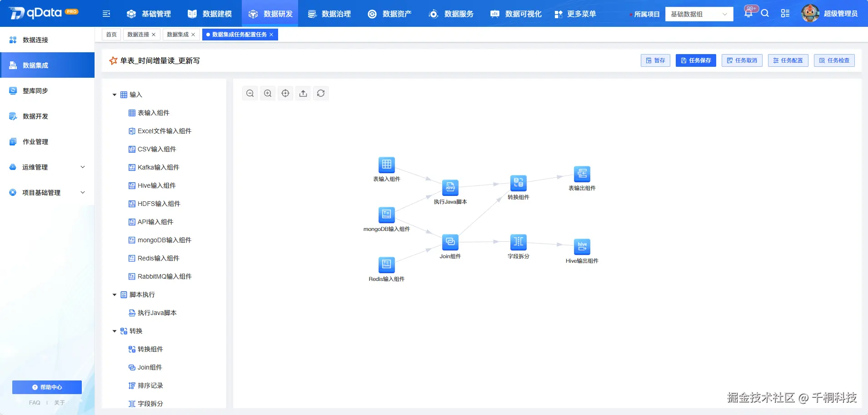This screenshot has width=868, height=415.
Task: Select CSV输入组件 in the component tree
Action: click(152, 149)
